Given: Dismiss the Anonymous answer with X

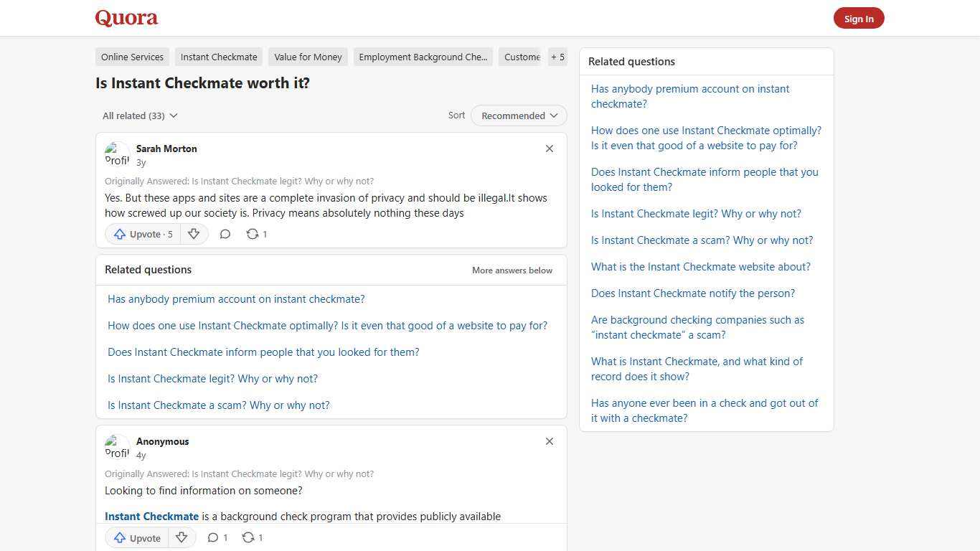Looking at the screenshot, I should coord(550,441).
